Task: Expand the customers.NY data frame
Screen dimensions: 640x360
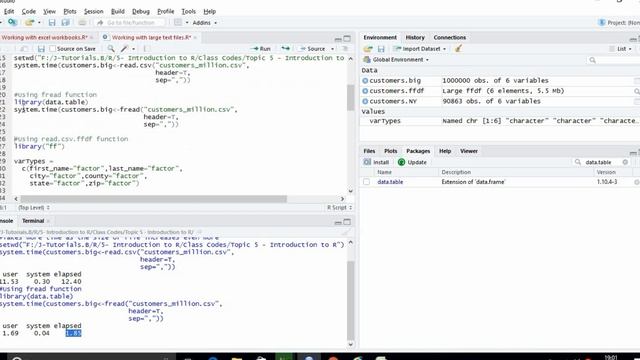Action: click(x=365, y=101)
